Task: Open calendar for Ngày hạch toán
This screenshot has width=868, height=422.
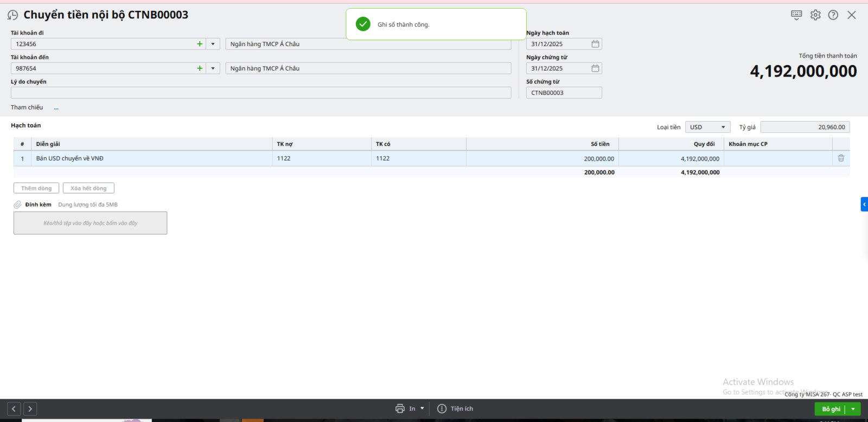Action: pos(595,44)
